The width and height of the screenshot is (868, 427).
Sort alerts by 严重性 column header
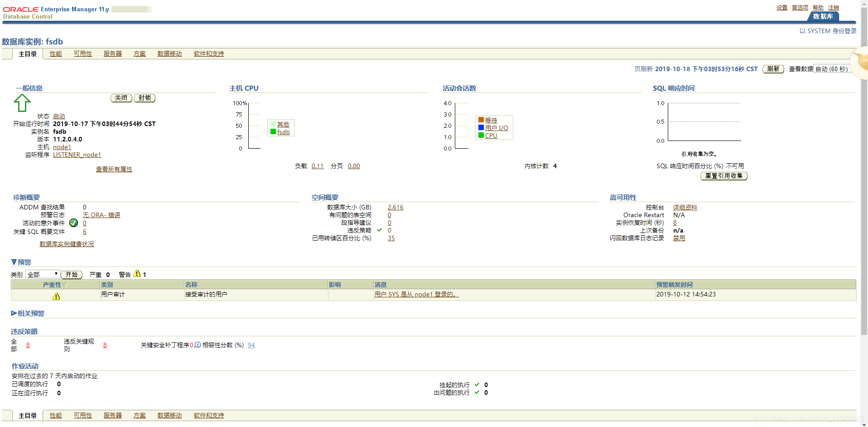pyautogui.click(x=55, y=285)
